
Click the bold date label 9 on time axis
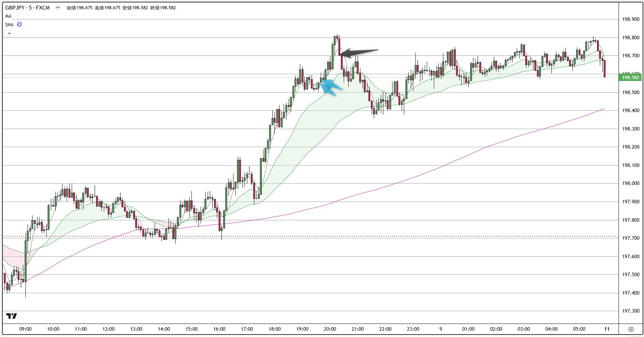tap(441, 329)
